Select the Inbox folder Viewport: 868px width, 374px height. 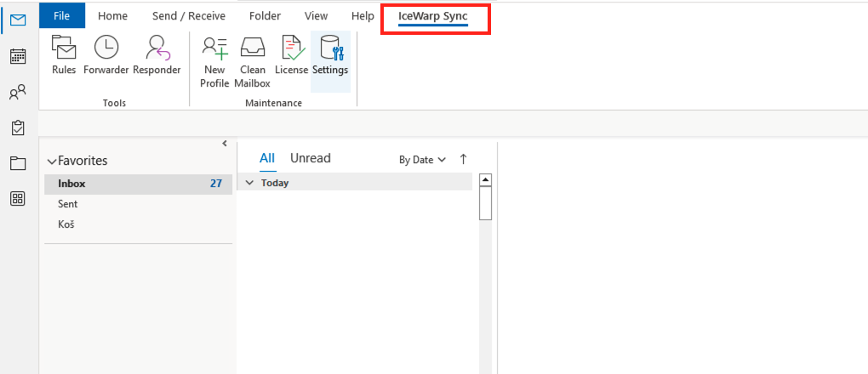[139, 184]
